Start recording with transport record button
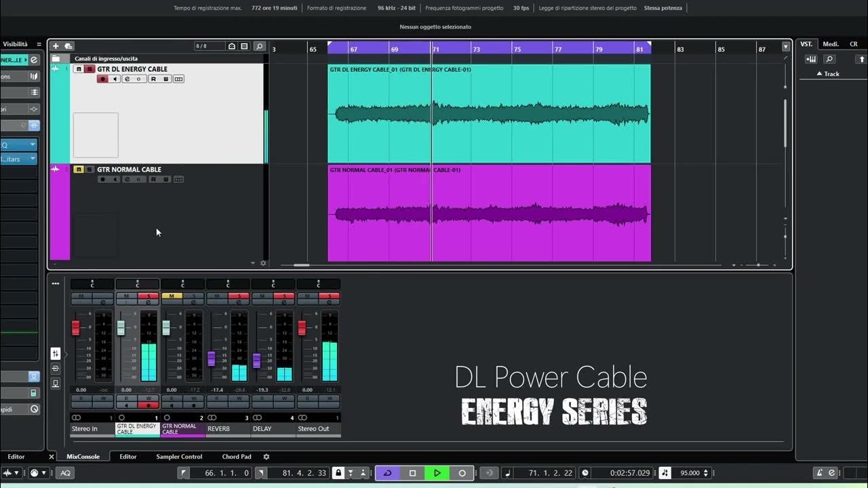The height and width of the screenshot is (488, 868). 462,473
